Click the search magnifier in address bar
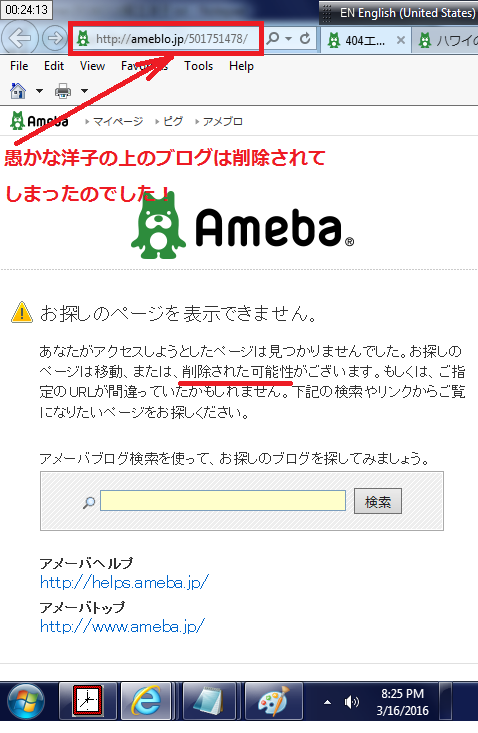478x733 pixels. [273, 38]
